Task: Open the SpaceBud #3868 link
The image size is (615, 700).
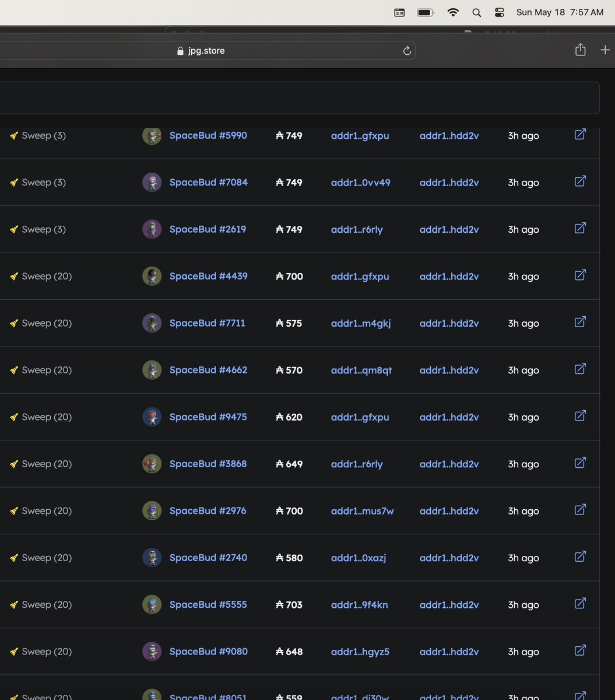Action: coord(208,464)
